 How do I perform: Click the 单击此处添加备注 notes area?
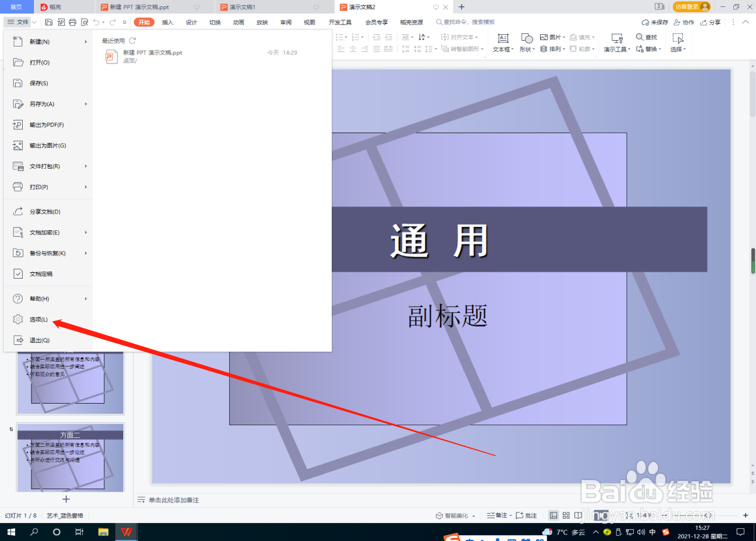pyautogui.click(x=173, y=500)
